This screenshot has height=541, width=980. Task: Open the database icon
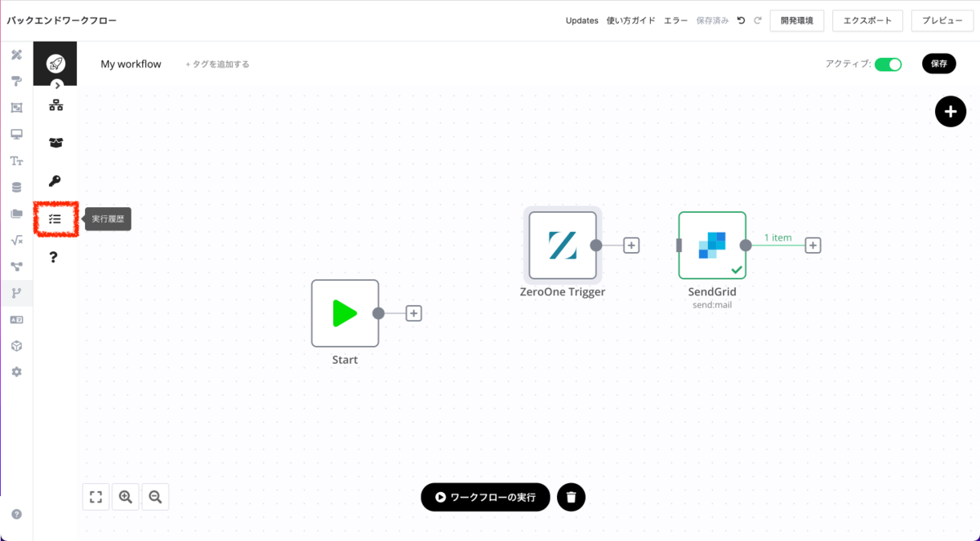click(x=16, y=187)
